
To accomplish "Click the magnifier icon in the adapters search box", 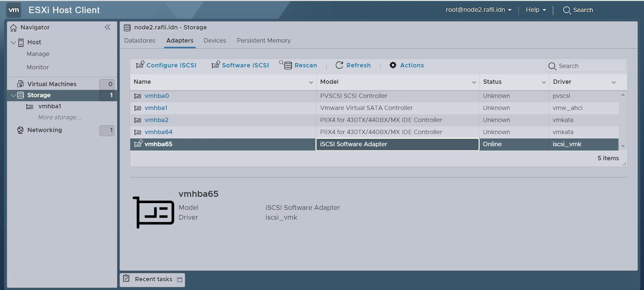I will [552, 66].
